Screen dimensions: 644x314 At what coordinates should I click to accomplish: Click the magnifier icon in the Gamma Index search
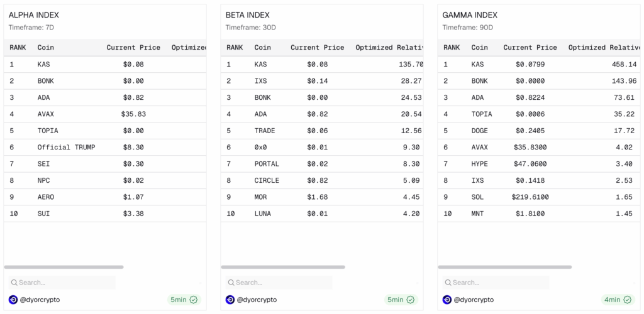[448, 283]
